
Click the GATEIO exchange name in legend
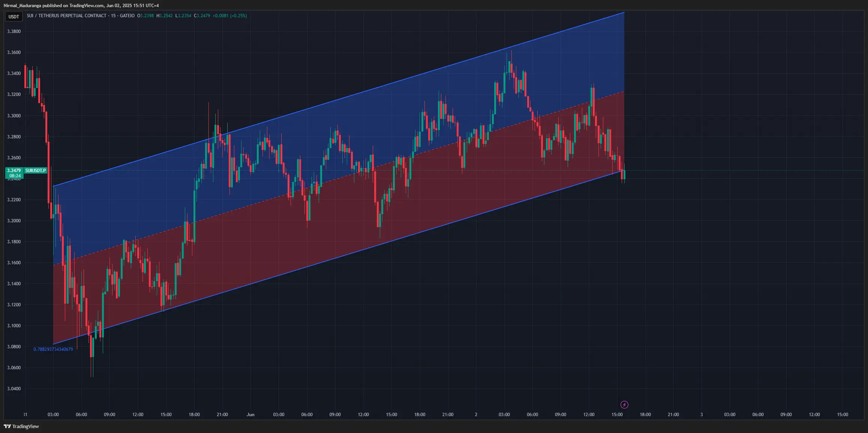(x=127, y=16)
